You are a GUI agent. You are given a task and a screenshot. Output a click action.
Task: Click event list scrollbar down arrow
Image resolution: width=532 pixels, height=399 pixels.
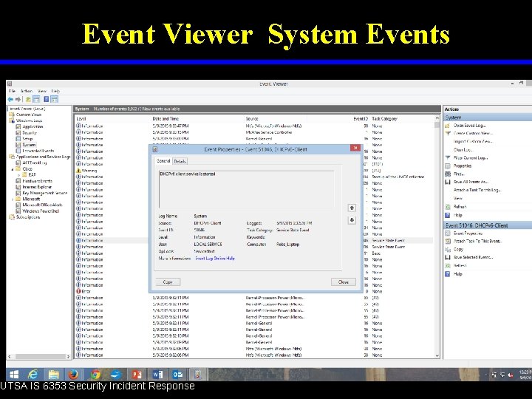tap(437, 356)
